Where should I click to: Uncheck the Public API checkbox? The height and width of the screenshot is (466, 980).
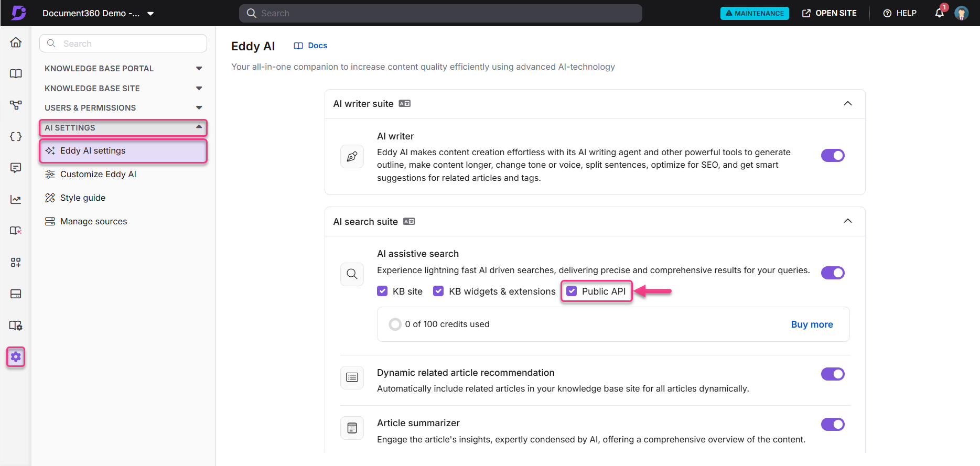point(572,291)
